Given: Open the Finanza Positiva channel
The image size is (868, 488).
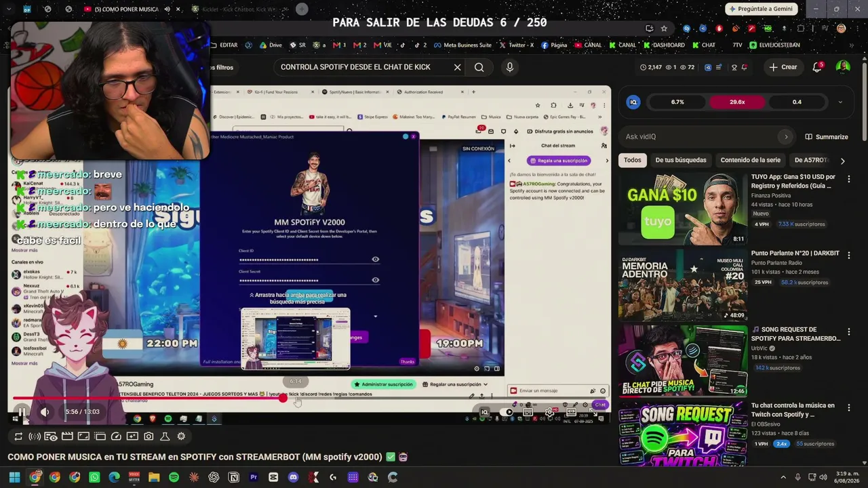Looking at the screenshot, I should (770, 195).
